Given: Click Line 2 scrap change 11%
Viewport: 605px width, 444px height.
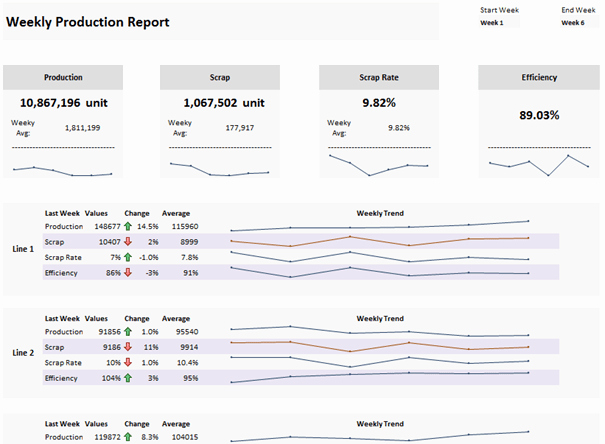Looking at the screenshot, I should (151, 347).
